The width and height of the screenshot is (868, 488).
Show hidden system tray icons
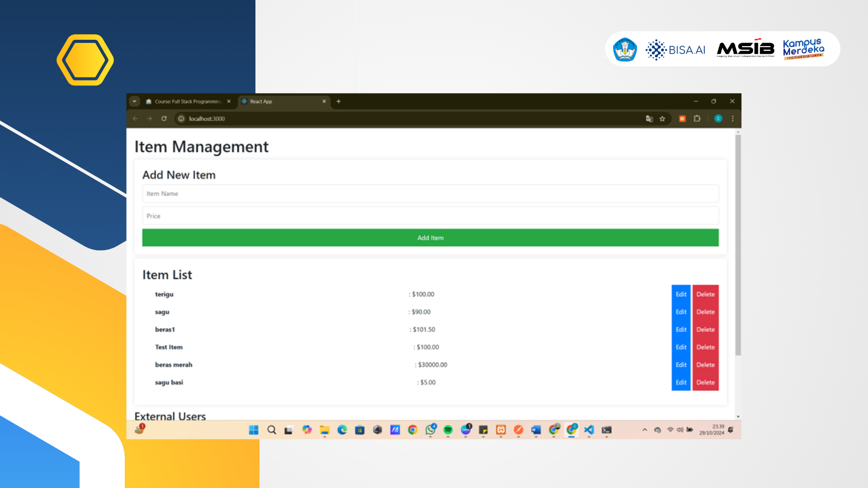click(645, 430)
